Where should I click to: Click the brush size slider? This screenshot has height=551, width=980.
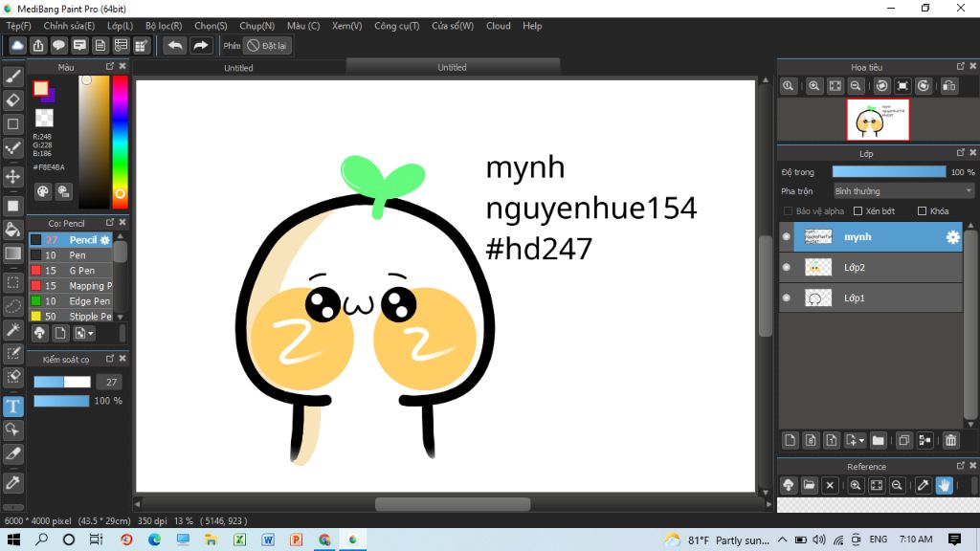(62, 382)
